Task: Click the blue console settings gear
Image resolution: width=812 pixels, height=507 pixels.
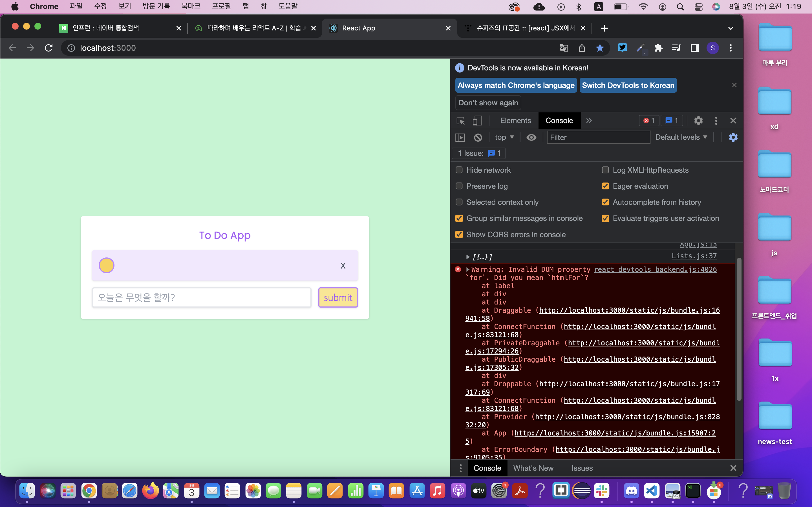Action: coord(733,137)
